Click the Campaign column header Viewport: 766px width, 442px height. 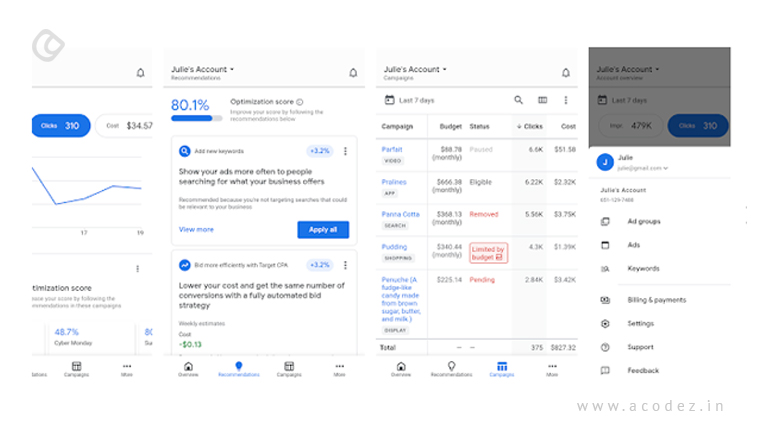tap(397, 126)
